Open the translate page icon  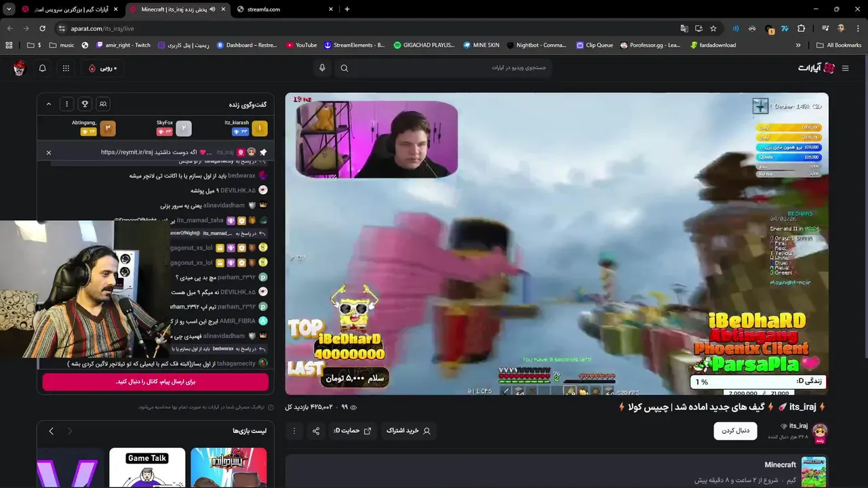(684, 28)
